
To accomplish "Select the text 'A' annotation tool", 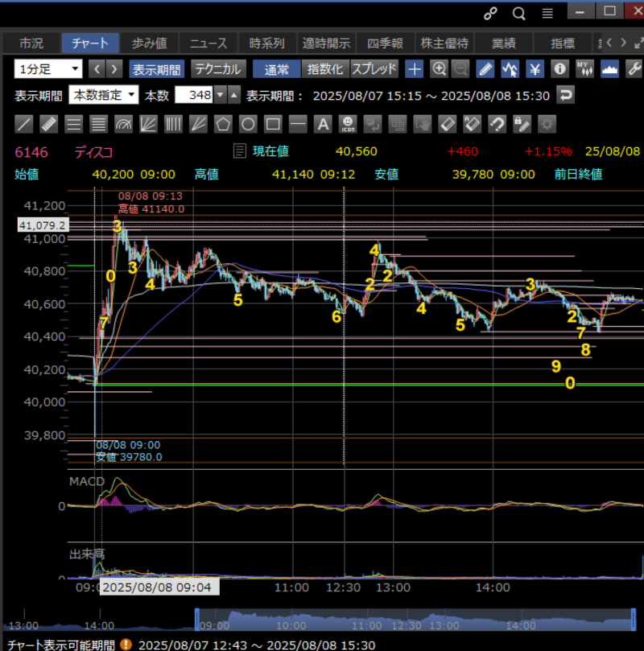I will (x=323, y=124).
